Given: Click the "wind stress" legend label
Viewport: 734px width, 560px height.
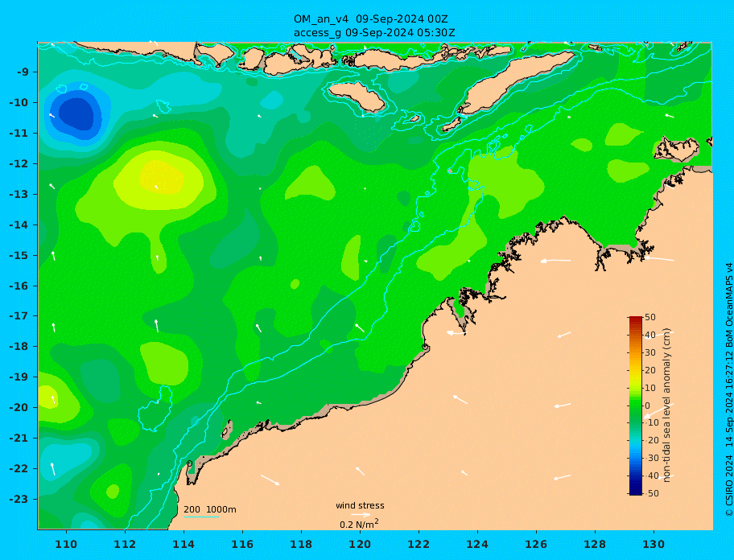Looking at the screenshot, I should [360, 505].
